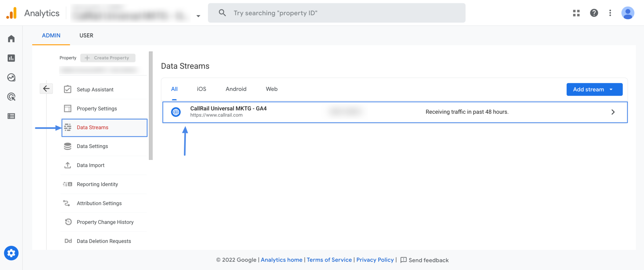
Task: Open the Analytics home footer link
Action: [x=281, y=260]
